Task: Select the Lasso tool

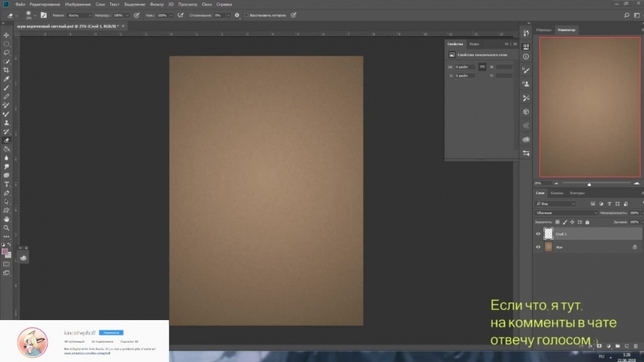Action: (x=6, y=52)
